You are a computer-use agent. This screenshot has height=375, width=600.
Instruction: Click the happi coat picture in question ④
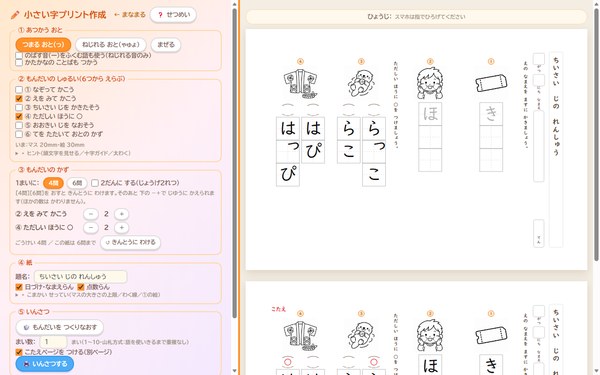(300, 83)
